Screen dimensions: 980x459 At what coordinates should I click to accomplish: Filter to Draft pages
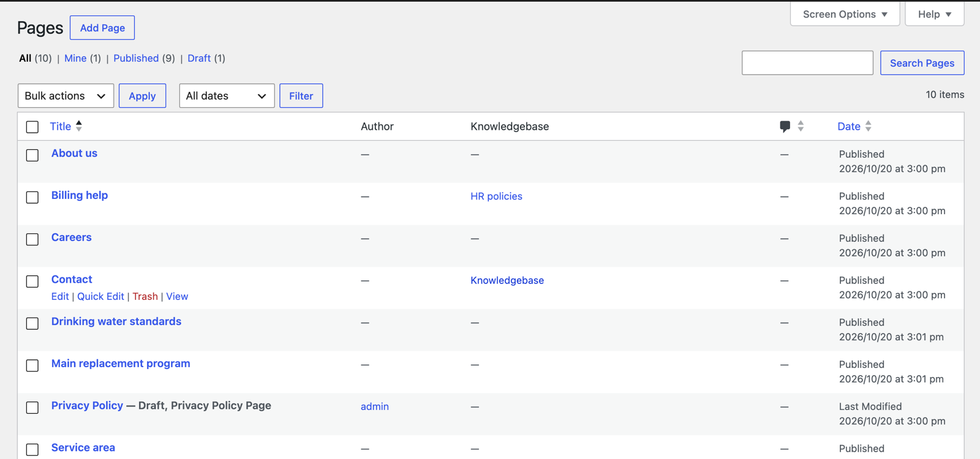pos(199,58)
